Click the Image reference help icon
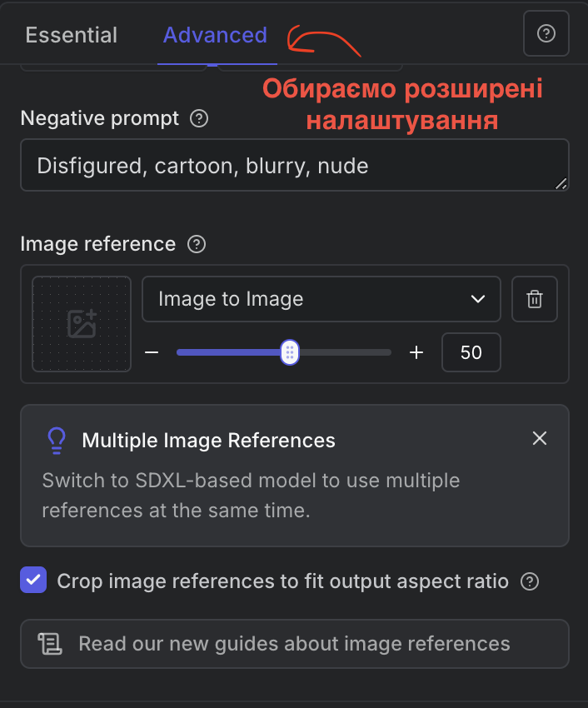The image size is (588, 708). (x=197, y=244)
